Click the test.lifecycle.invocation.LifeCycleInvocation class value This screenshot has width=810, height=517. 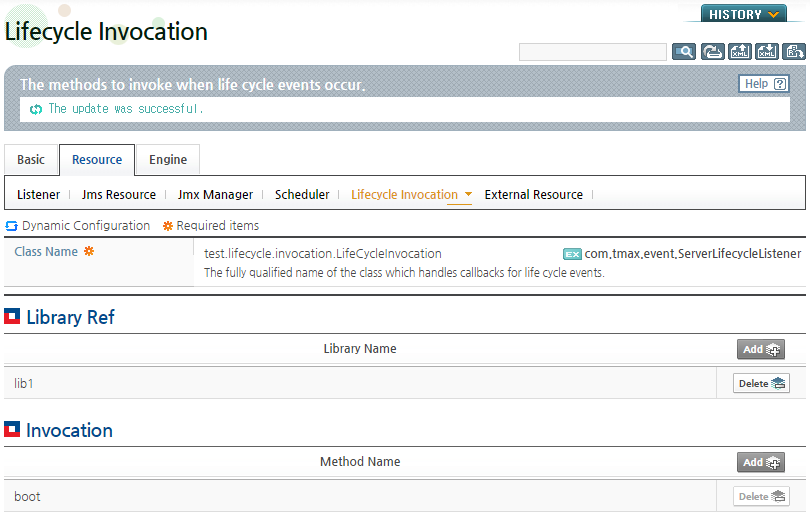click(323, 254)
